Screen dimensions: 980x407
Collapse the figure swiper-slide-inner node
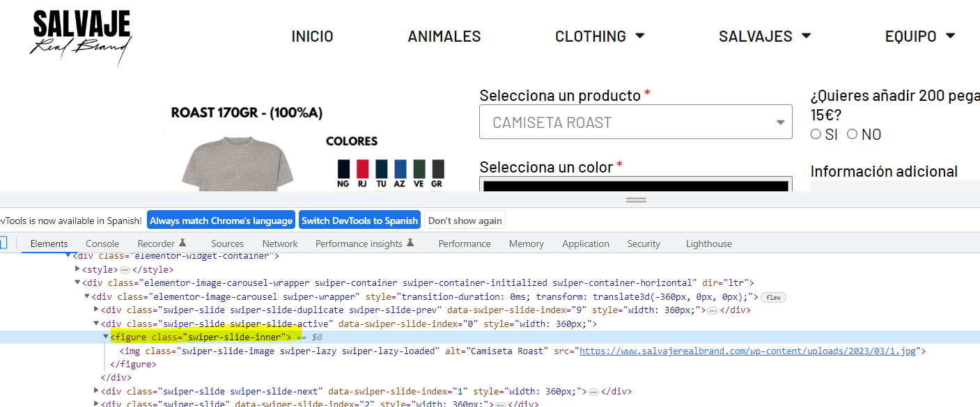[x=106, y=337]
